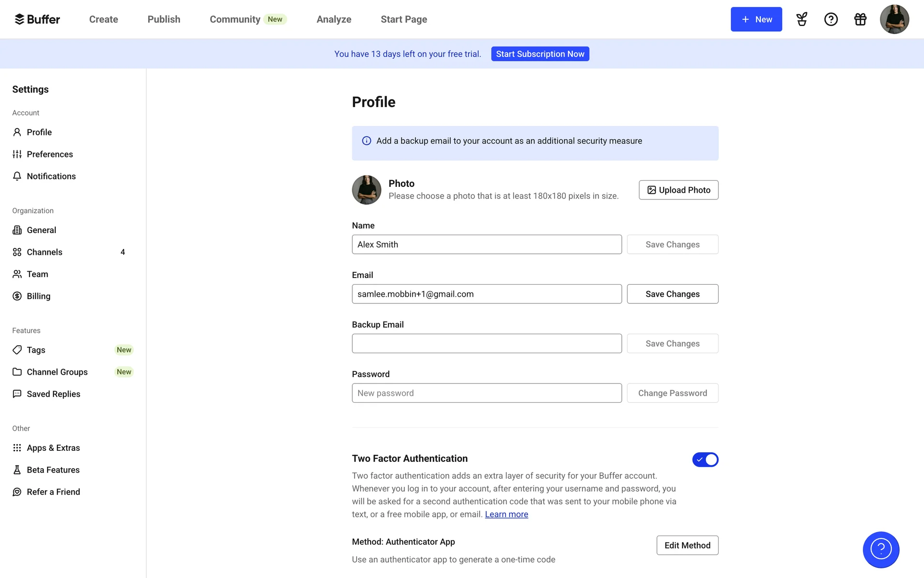Open the Publish tab

coord(164,19)
